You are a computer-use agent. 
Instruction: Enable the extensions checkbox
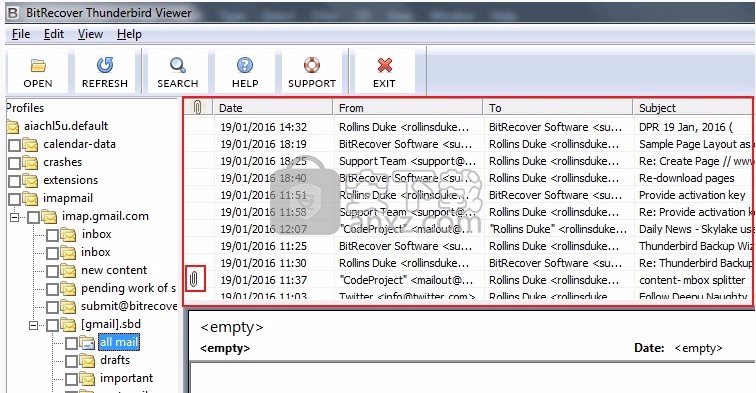(14, 181)
